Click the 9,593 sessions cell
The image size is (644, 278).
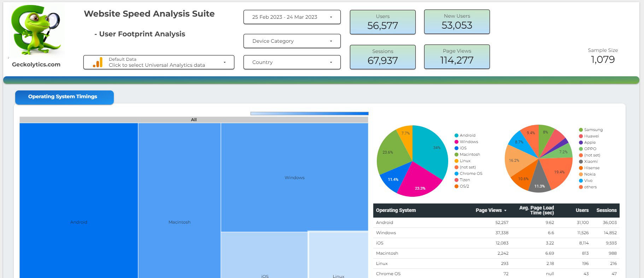pos(611,243)
